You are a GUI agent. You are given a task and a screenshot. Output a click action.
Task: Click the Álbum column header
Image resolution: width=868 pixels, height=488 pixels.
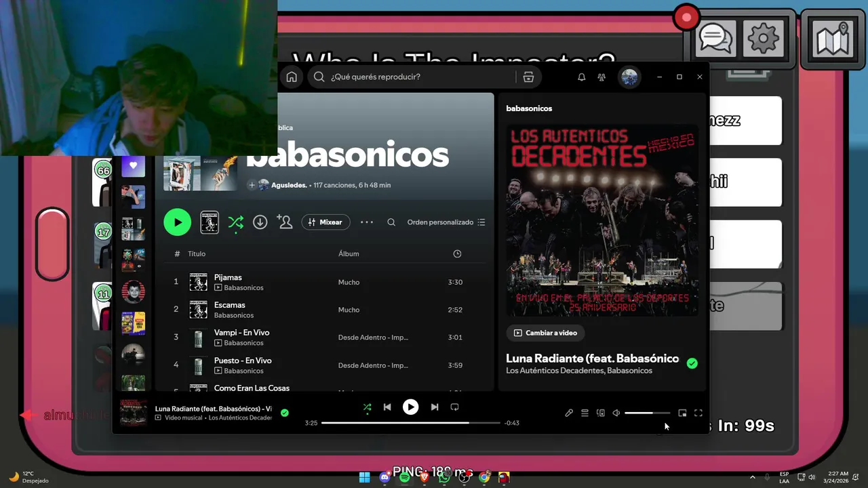349,253
